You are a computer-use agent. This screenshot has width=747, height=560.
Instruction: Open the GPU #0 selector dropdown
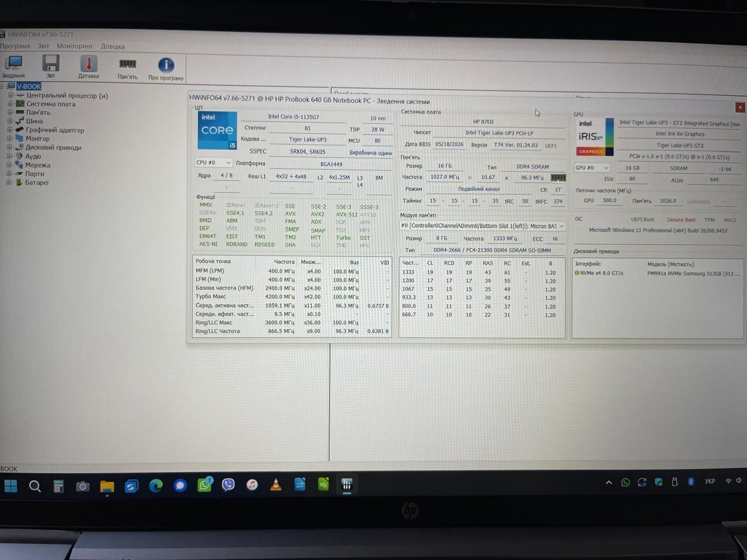[592, 168]
